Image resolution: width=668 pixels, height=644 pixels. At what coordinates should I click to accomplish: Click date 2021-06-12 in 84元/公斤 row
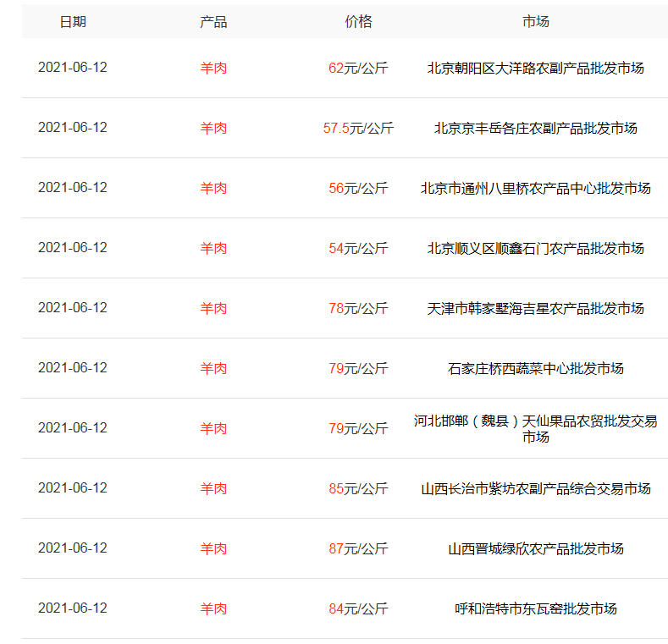(x=73, y=608)
